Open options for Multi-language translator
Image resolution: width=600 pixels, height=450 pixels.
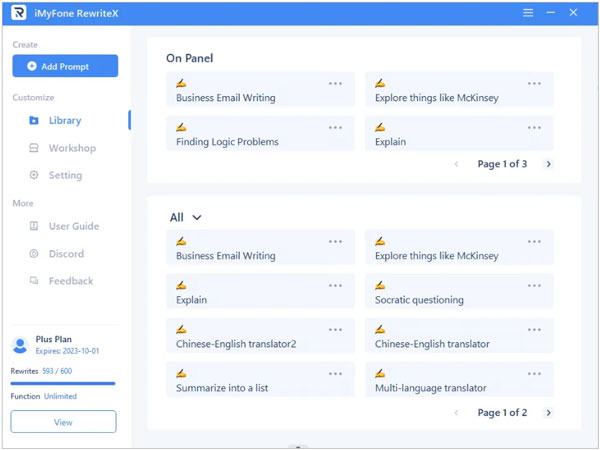[x=534, y=373]
